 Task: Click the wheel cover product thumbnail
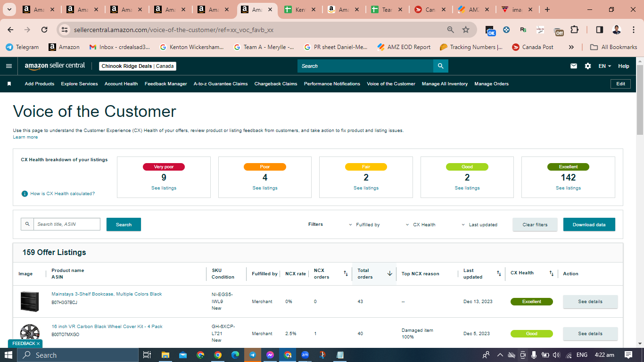point(30,333)
